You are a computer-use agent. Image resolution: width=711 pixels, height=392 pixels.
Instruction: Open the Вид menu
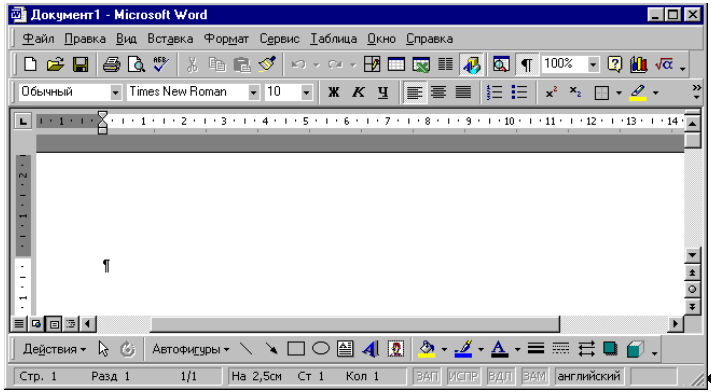point(127,39)
